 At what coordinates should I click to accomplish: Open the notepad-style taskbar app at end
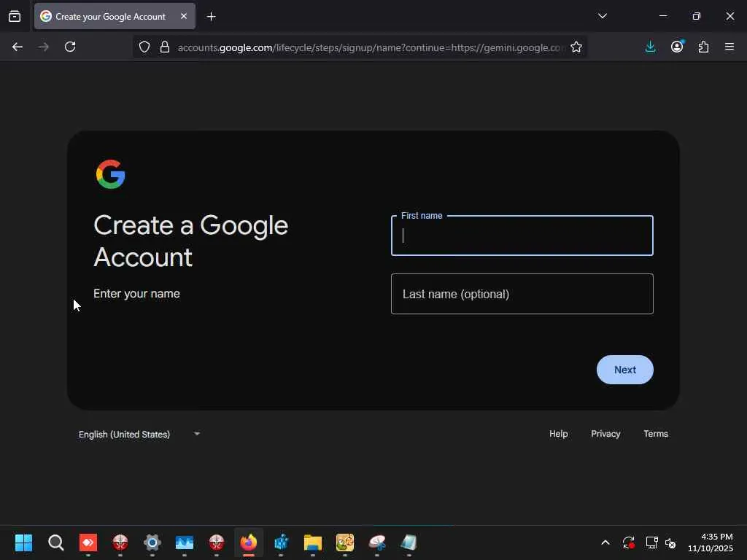pos(409,542)
